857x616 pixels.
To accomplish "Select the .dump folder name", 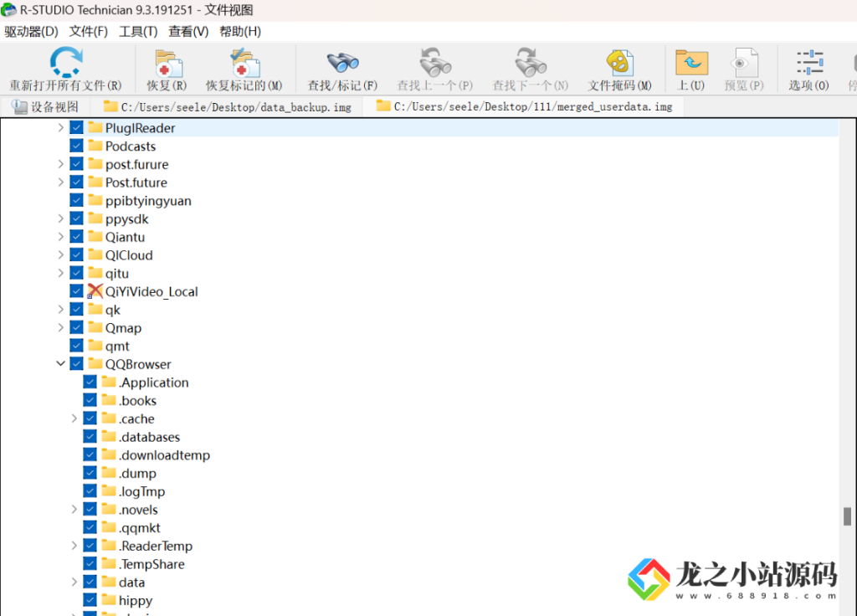I will (137, 474).
